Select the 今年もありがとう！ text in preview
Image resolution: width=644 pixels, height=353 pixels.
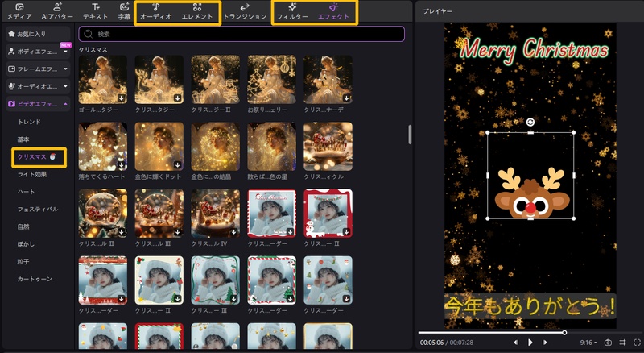[530, 306]
